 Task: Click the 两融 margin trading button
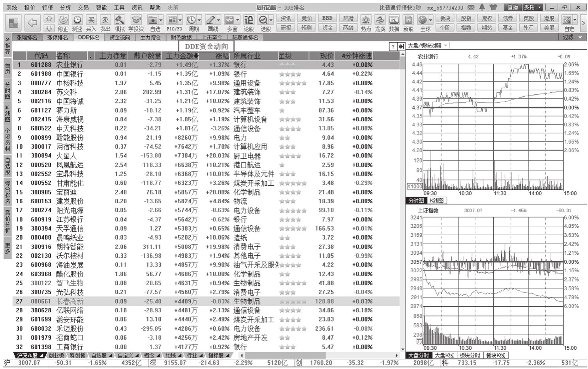click(x=348, y=28)
